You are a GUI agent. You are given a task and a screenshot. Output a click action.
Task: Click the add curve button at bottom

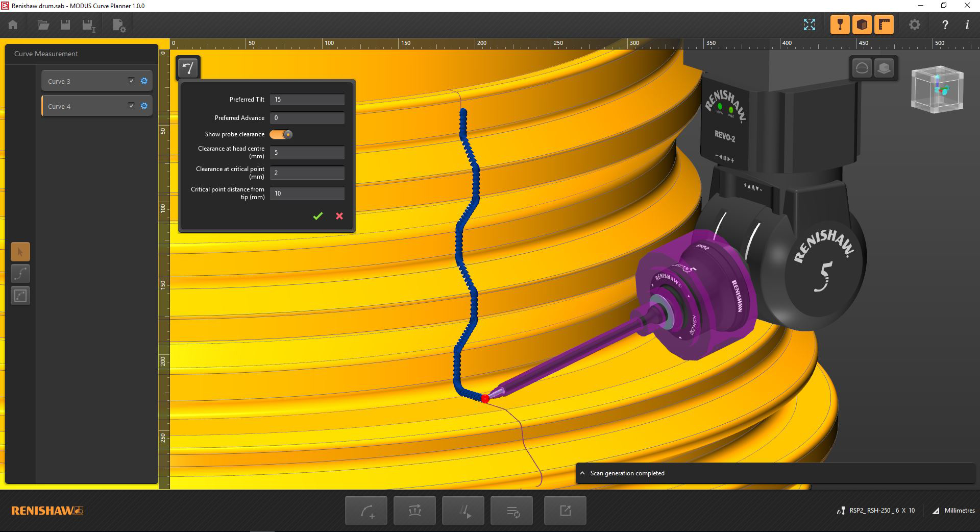(x=366, y=511)
